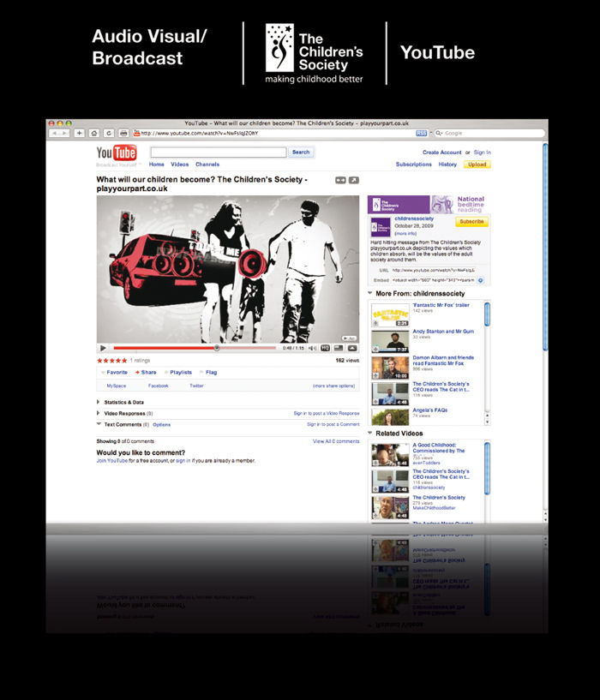
Task: Click the Search button
Action: [301, 153]
